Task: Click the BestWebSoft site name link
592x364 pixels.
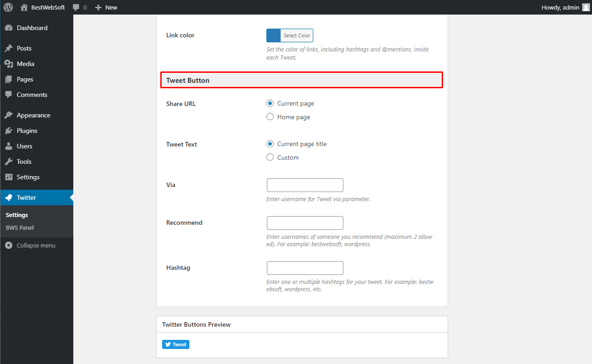Action: [48, 7]
